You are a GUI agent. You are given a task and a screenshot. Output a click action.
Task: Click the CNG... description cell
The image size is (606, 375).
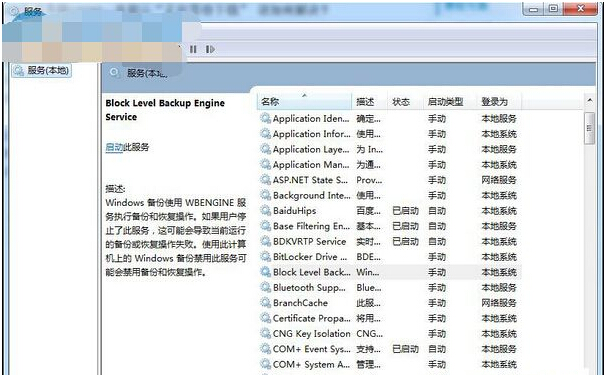pos(369,333)
